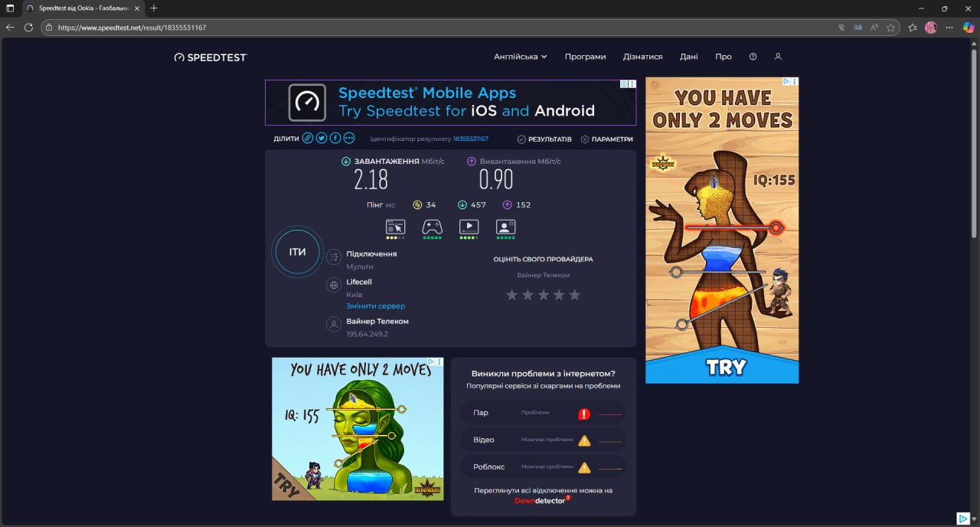Open the Програми menu item
Viewport: 980px width, 527px height.
pos(585,57)
